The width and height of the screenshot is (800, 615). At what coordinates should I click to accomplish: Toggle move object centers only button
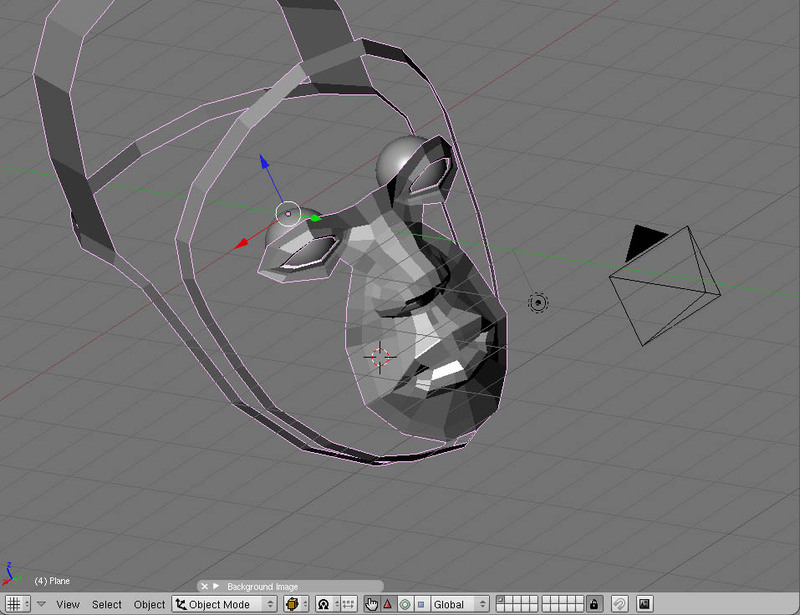pos(348,604)
